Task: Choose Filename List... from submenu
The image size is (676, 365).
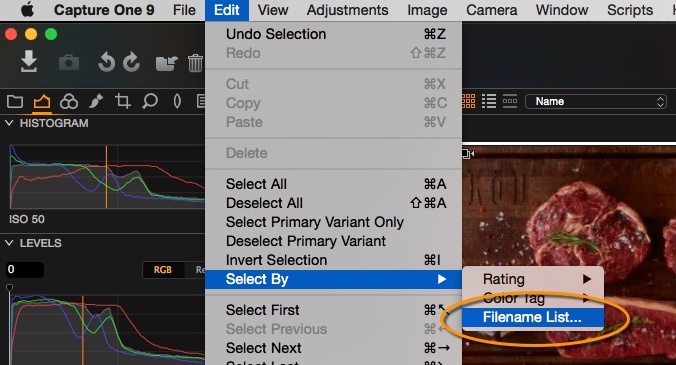Action: coord(532,318)
